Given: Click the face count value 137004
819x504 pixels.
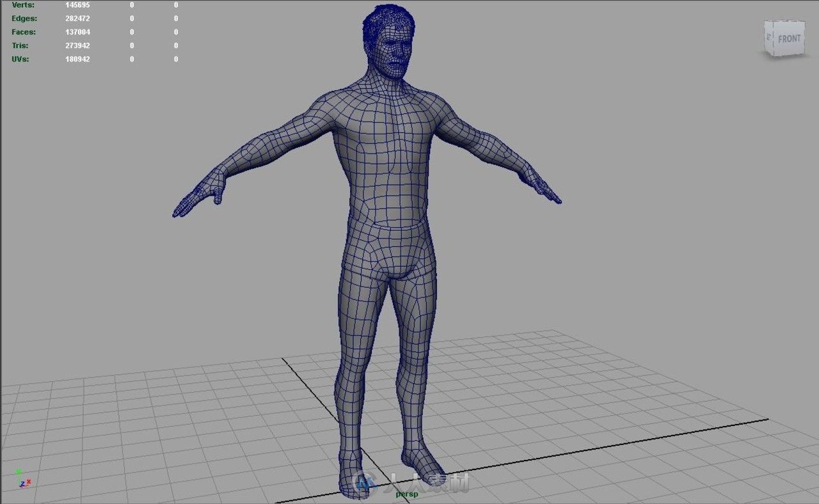Looking at the screenshot, I should 77,32.
